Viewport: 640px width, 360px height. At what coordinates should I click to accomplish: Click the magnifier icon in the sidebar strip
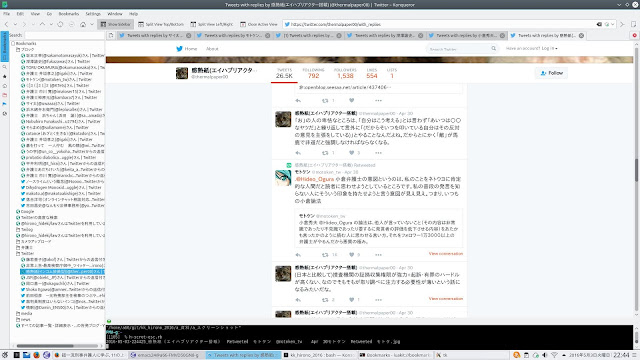point(4,67)
